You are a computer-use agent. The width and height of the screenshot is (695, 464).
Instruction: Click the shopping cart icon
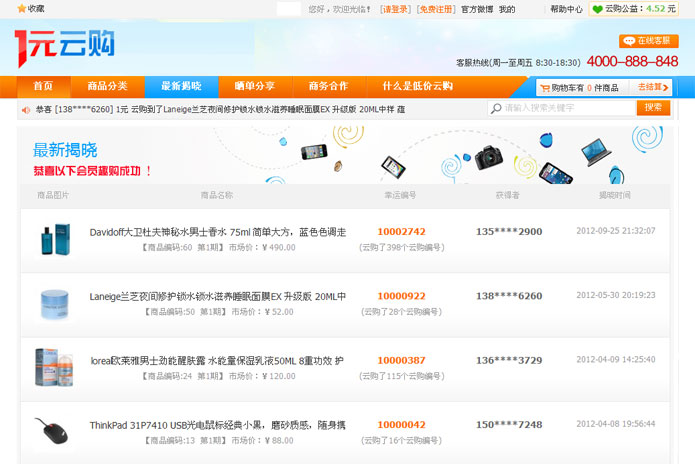[545, 88]
